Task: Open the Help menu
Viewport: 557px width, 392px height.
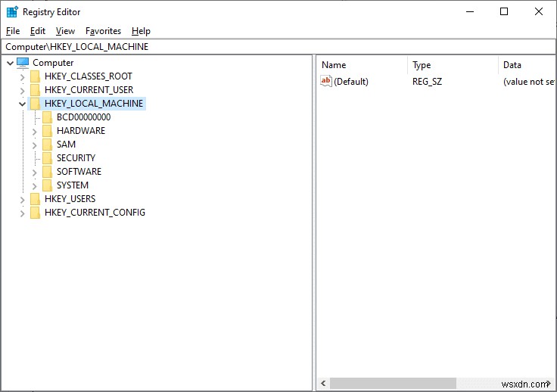Action: coord(141,31)
